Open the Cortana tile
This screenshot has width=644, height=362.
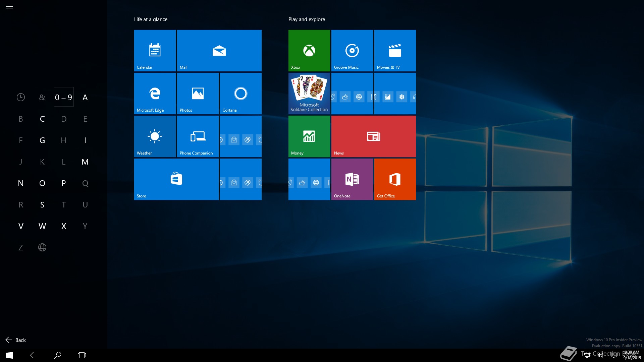pyautogui.click(x=241, y=94)
